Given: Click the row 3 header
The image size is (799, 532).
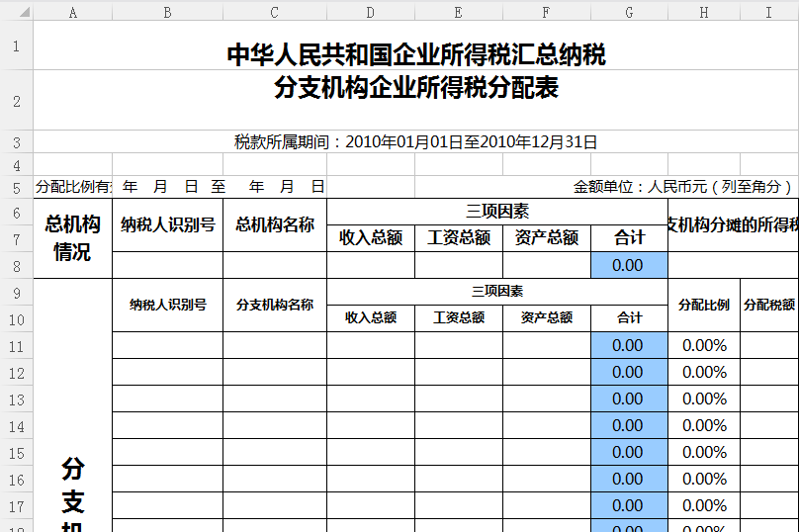Looking at the screenshot, I should pyautogui.click(x=16, y=141).
